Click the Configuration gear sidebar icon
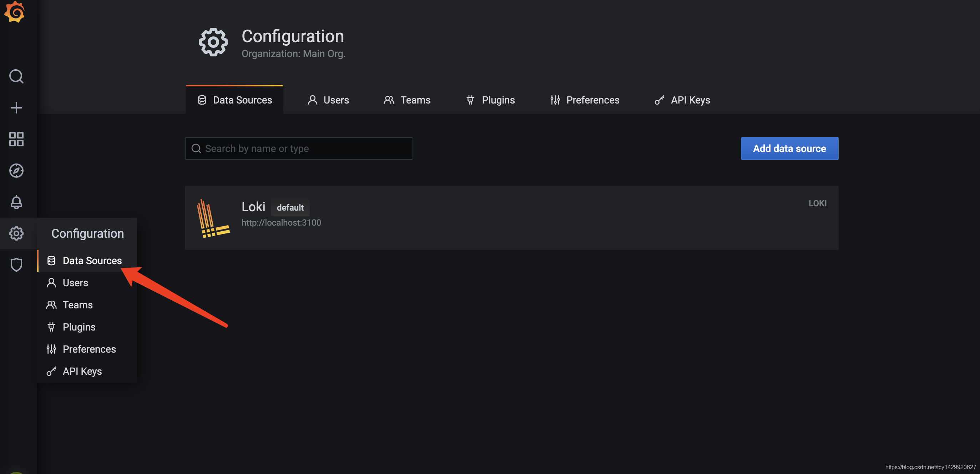This screenshot has height=474, width=980. [16, 233]
